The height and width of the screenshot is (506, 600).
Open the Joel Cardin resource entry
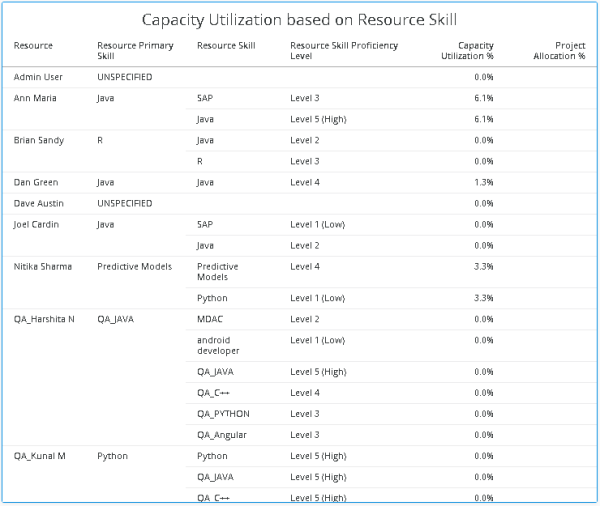[37, 224]
